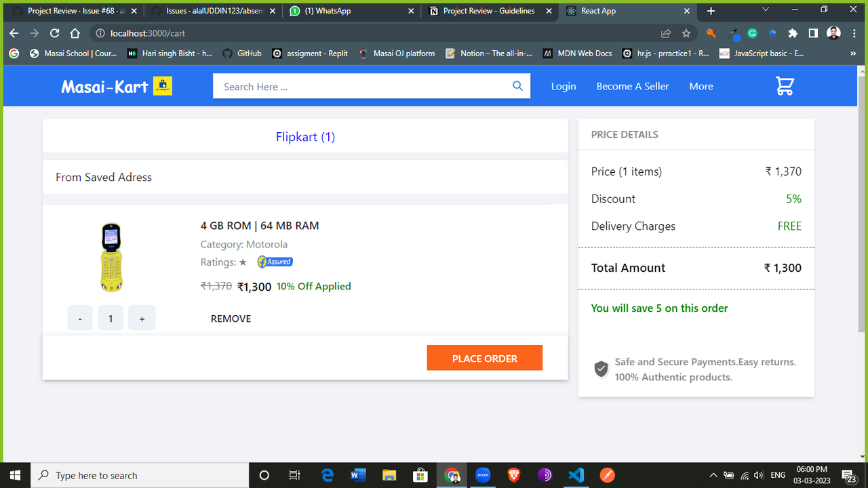Open Zoom from the taskbar
The image size is (868, 488).
(482, 475)
